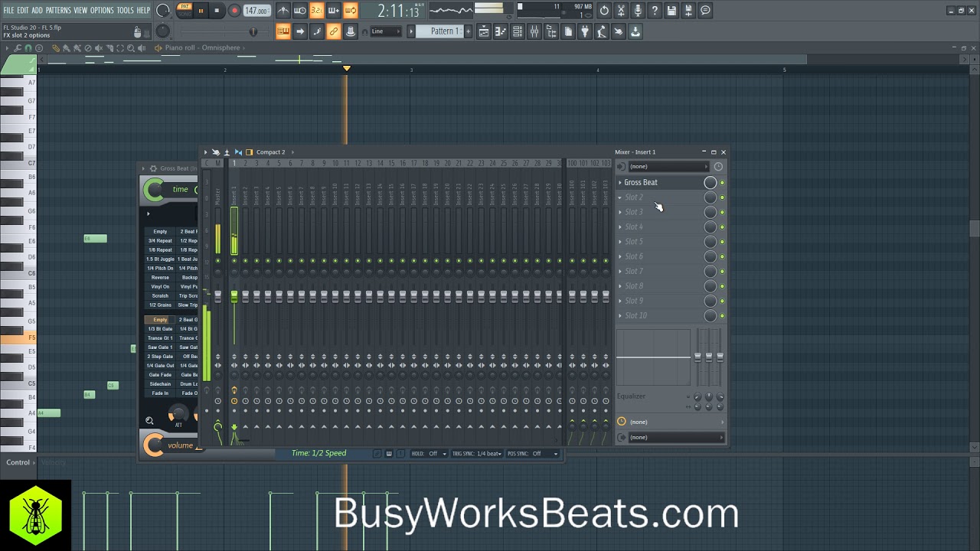Open help with question mark icon

pyautogui.click(x=655, y=11)
